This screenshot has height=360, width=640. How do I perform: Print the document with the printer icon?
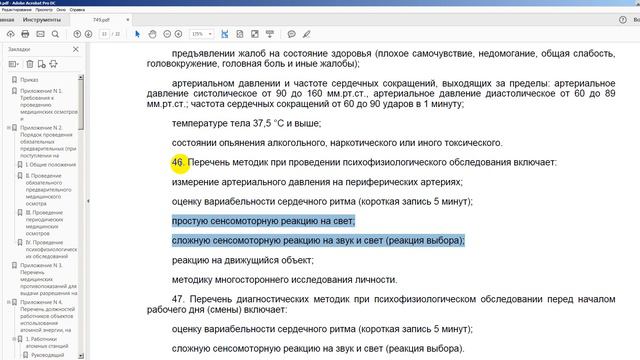[25, 34]
